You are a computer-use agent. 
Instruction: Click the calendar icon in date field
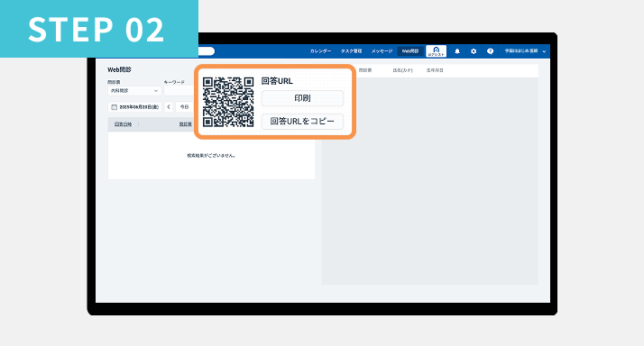[x=115, y=107]
